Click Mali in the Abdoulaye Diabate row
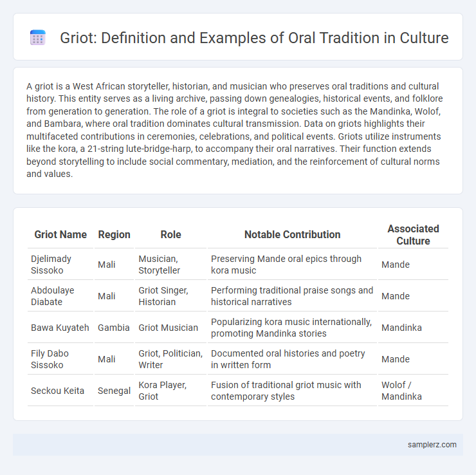The height and width of the screenshot is (475, 476). point(114,296)
